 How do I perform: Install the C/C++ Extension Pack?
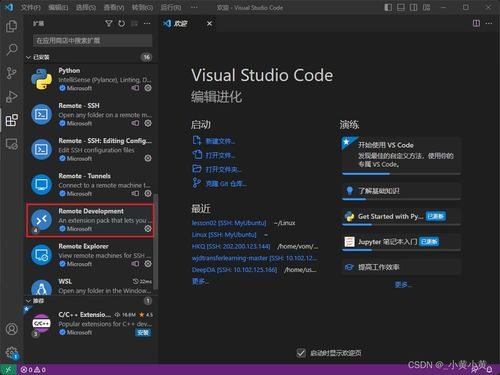(143, 332)
